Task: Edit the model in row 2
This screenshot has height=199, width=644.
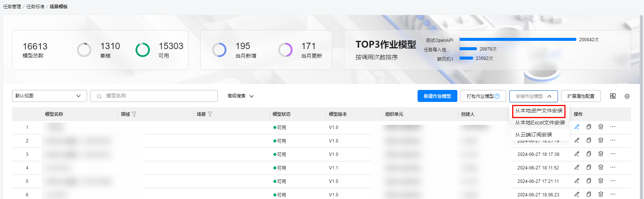Action: pyautogui.click(x=577, y=140)
